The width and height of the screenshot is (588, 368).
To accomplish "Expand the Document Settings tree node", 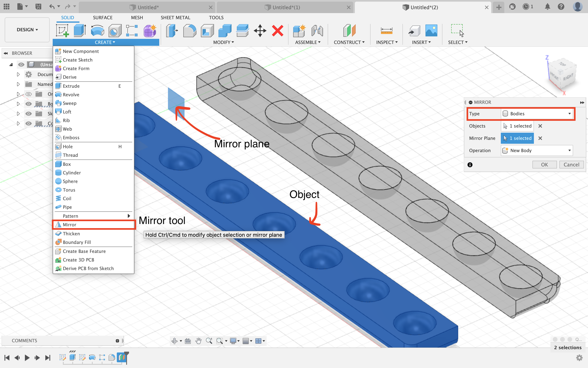I will [x=18, y=74].
